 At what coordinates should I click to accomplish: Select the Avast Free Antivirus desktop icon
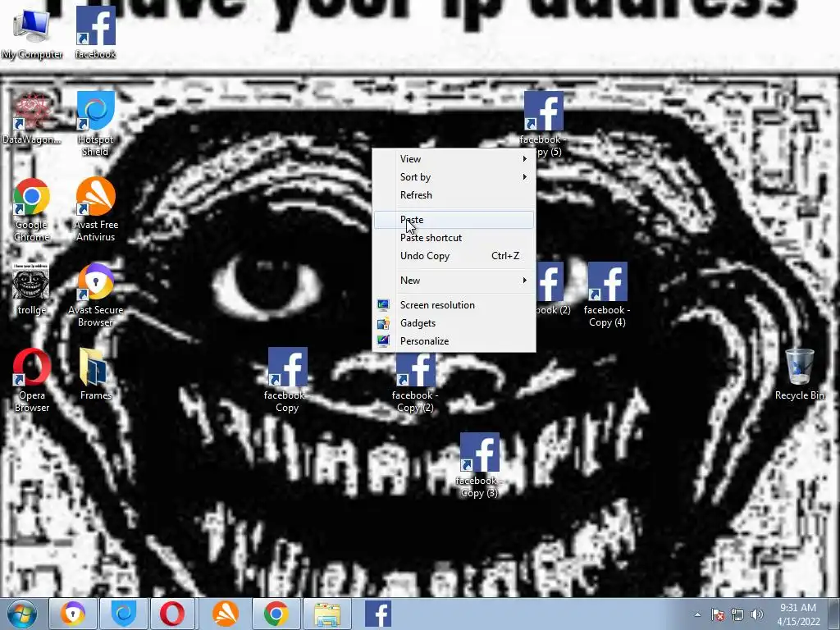click(95, 210)
